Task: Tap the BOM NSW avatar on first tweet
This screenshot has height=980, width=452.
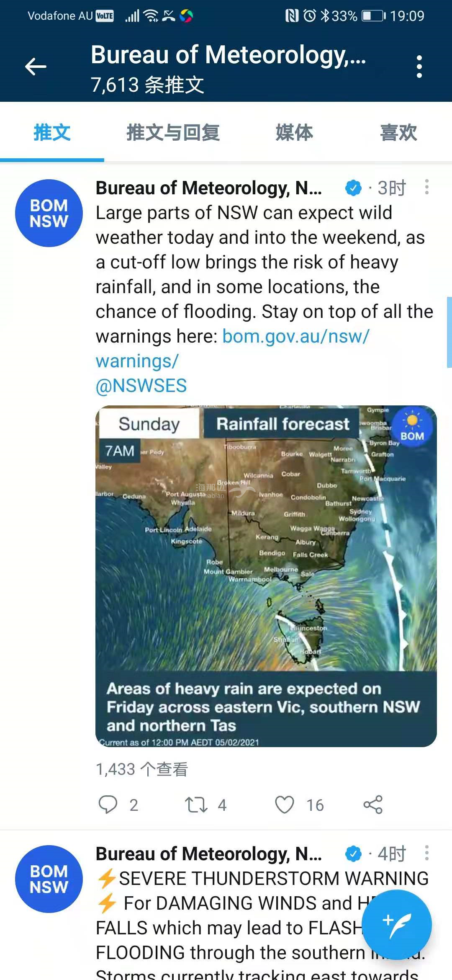Action: pyautogui.click(x=49, y=213)
